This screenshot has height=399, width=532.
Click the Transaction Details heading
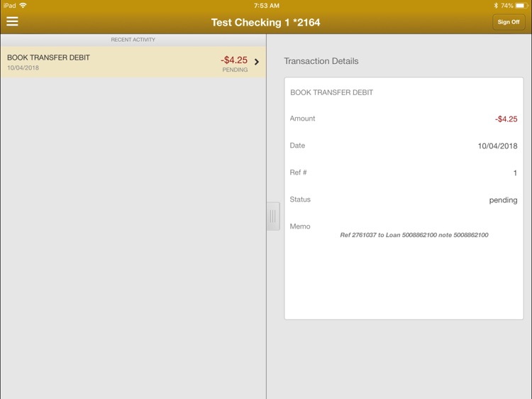pos(321,61)
